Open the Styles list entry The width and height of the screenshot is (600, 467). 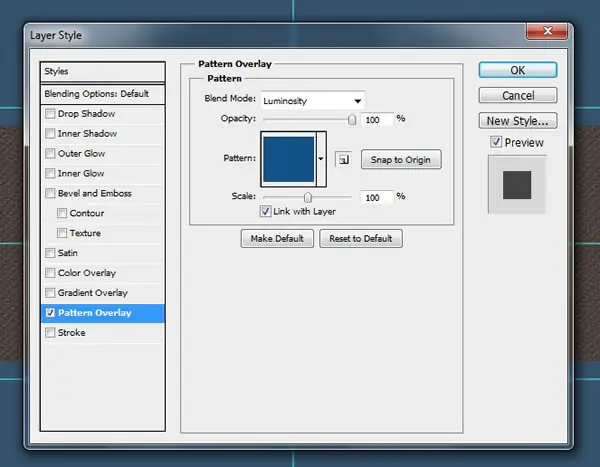(103, 72)
